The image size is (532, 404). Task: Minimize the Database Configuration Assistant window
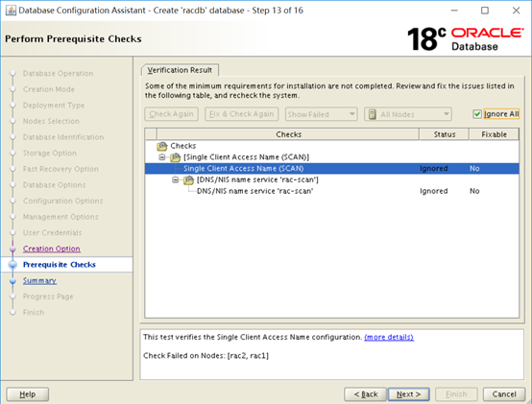point(454,11)
